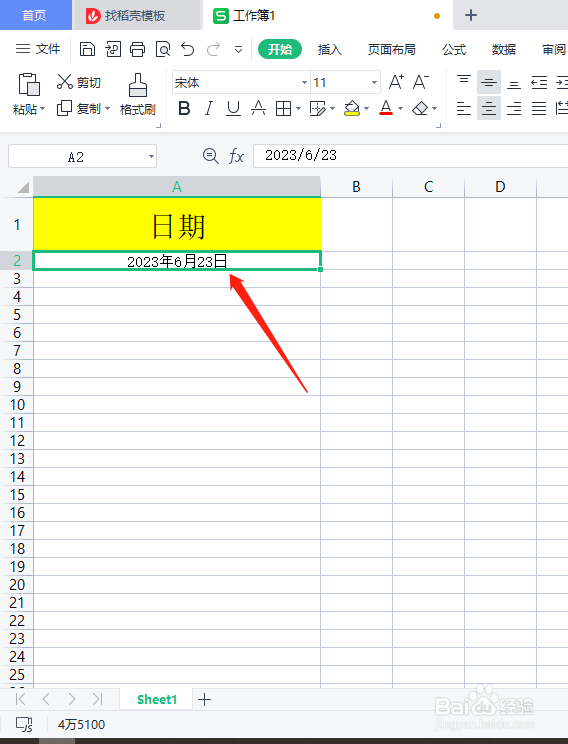Viewport: 568px width, 744px height.
Task: Open the 首页 home tab
Action: pyautogui.click(x=34, y=15)
